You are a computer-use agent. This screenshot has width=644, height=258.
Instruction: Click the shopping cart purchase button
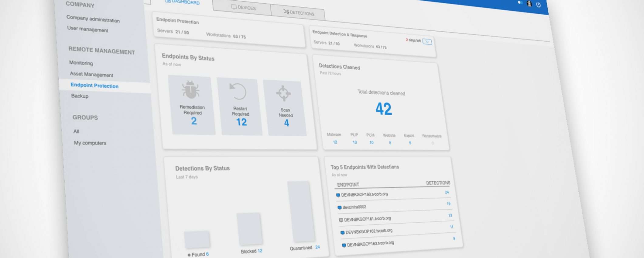[x=427, y=42]
